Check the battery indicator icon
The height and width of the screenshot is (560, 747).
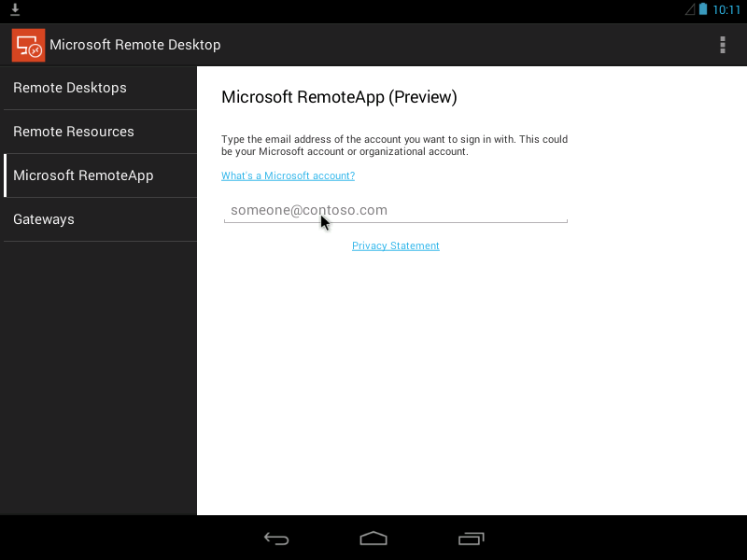click(703, 10)
